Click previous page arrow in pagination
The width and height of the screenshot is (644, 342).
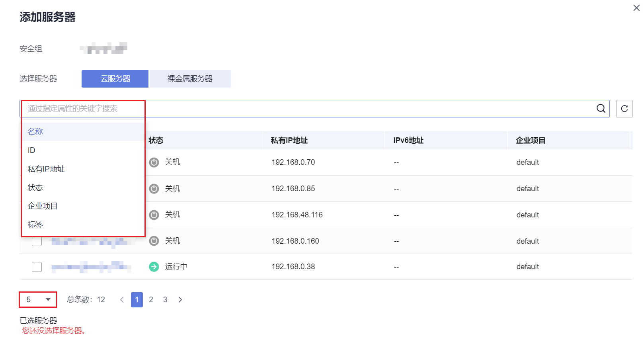pos(122,300)
